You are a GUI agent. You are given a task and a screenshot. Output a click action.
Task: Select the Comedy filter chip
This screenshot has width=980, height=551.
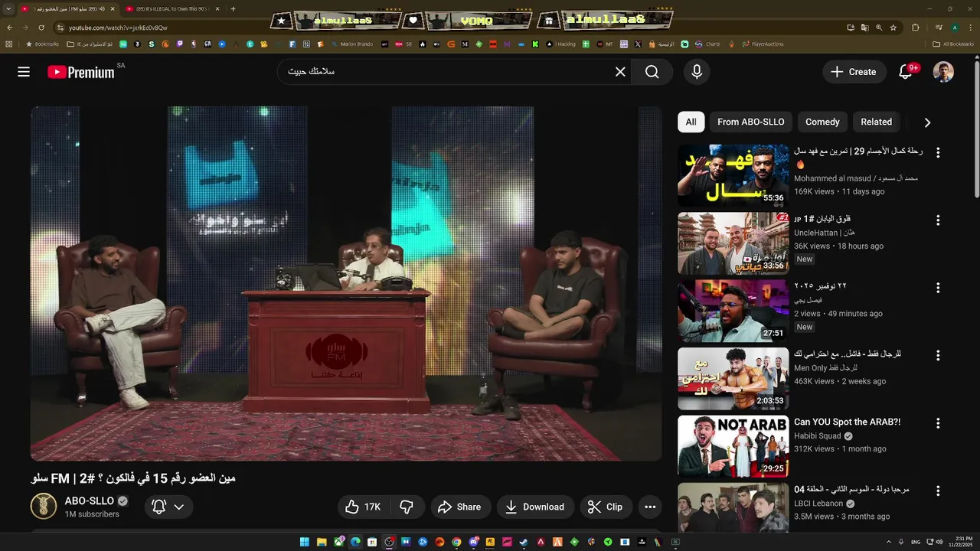point(822,122)
